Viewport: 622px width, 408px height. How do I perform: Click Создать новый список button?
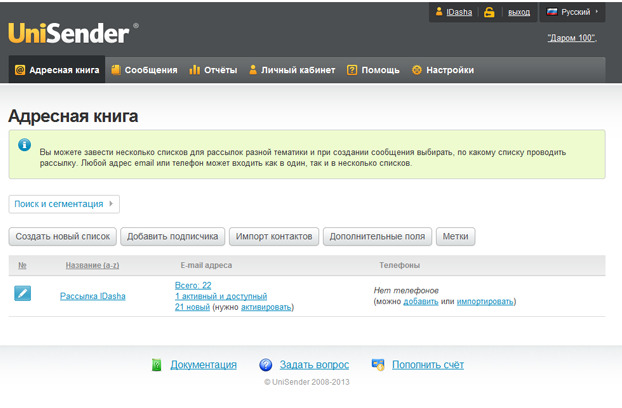coord(63,236)
